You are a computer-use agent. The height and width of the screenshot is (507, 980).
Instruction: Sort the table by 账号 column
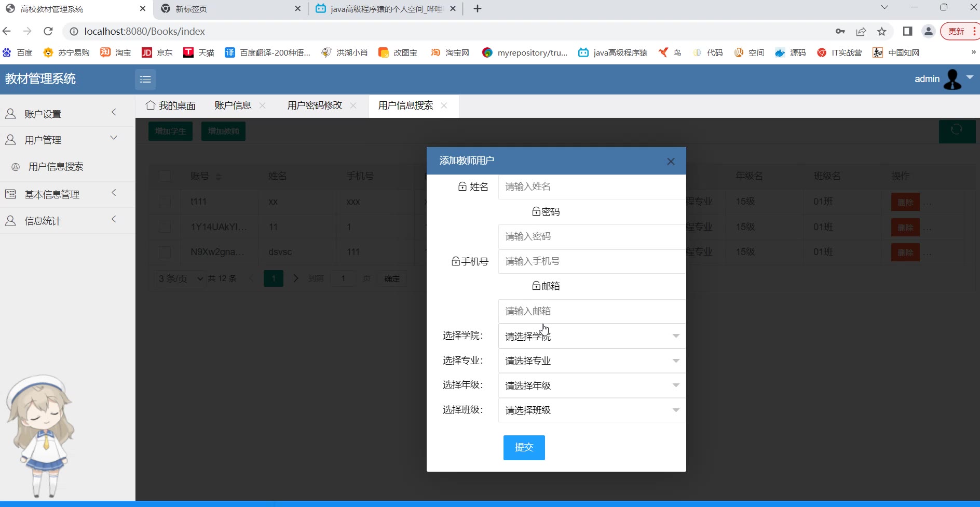point(219,177)
